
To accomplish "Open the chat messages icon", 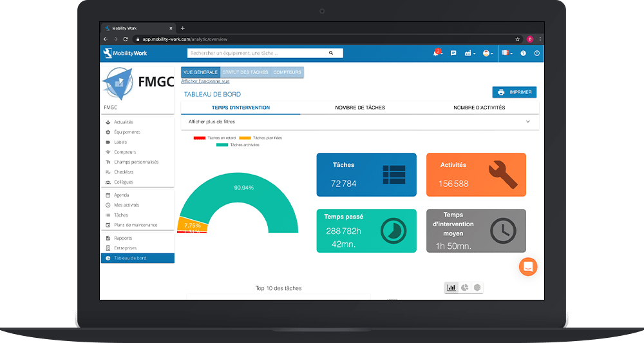I will point(453,53).
